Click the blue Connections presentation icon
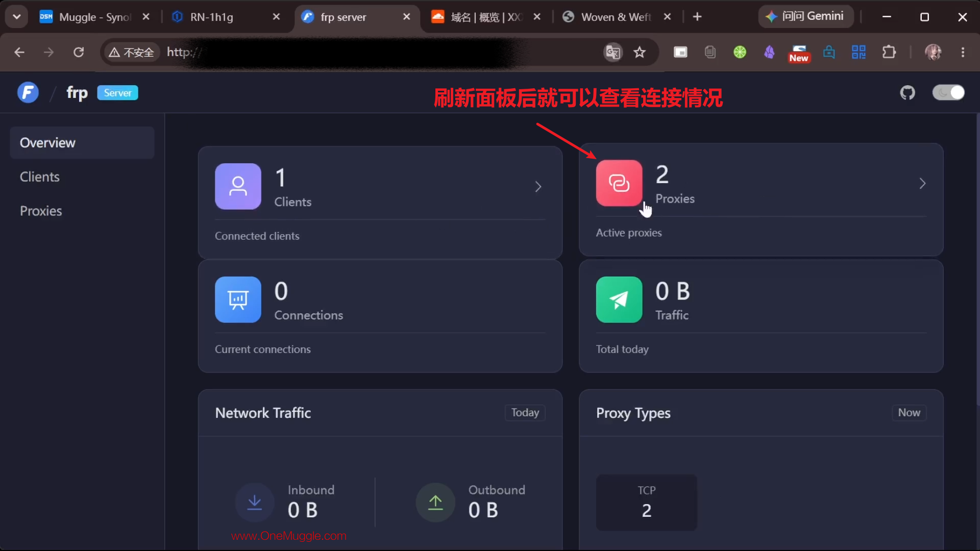The image size is (980, 551). [x=238, y=299]
